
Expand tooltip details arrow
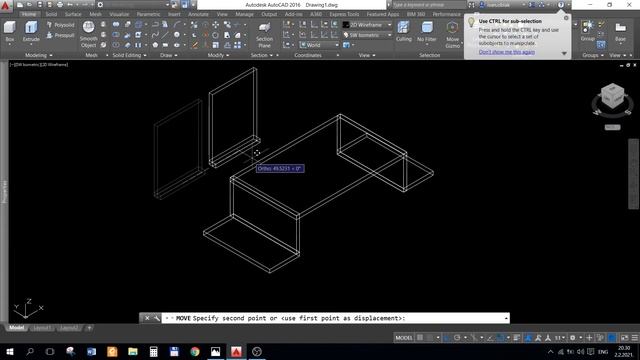tap(564, 53)
